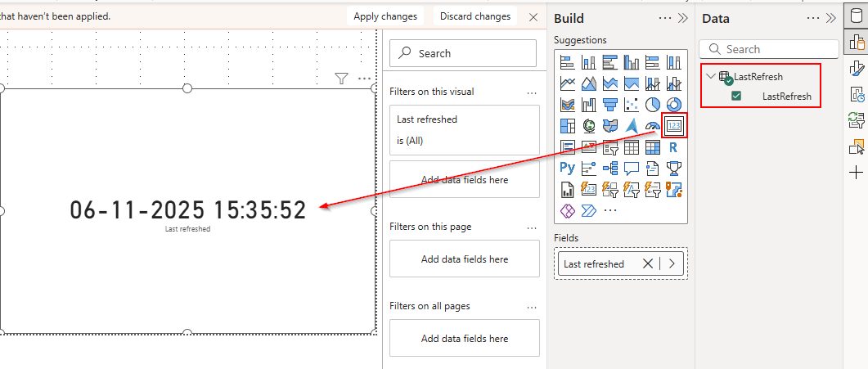Viewport: 868px width, 369px height.
Task: Insert a Python visual
Action: [568, 169]
